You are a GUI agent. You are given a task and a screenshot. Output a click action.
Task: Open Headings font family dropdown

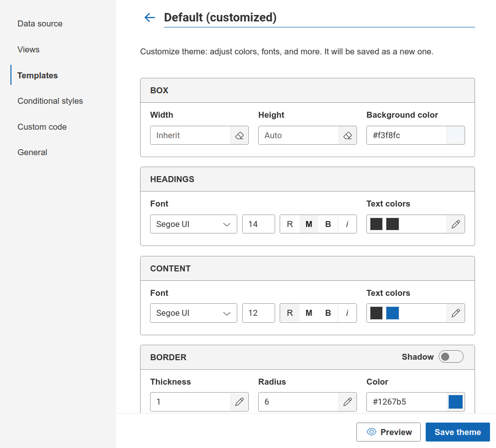tap(193, 224)
